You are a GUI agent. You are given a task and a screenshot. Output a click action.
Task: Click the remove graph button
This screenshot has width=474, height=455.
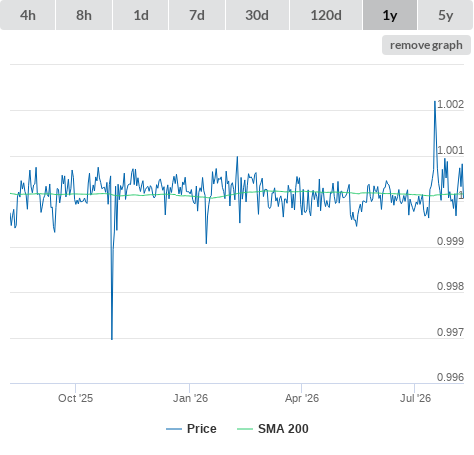tap(426, 45)
